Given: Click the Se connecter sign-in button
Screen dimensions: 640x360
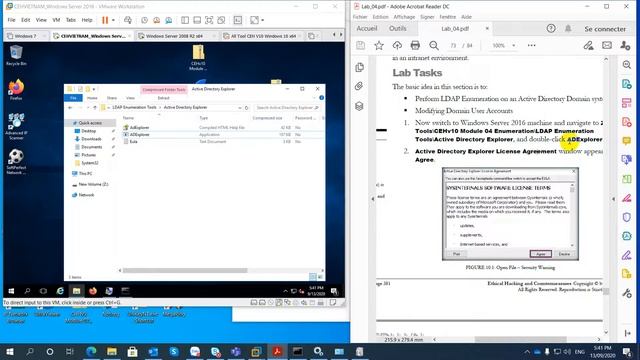Looking at the screenshot, I should tap(605, 29).
